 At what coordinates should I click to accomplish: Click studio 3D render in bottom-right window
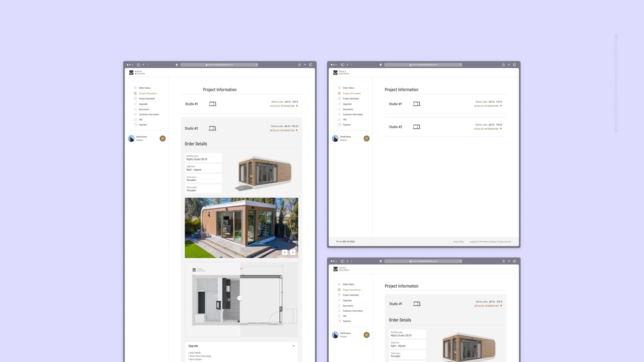pyautogui.click(x=468, y=347)
